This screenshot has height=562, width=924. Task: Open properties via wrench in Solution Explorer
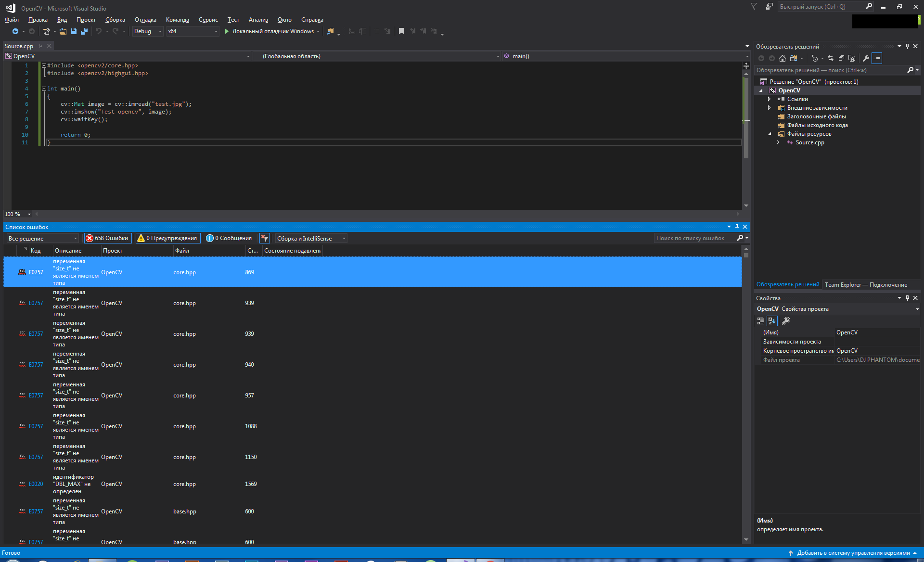point(866,58)
